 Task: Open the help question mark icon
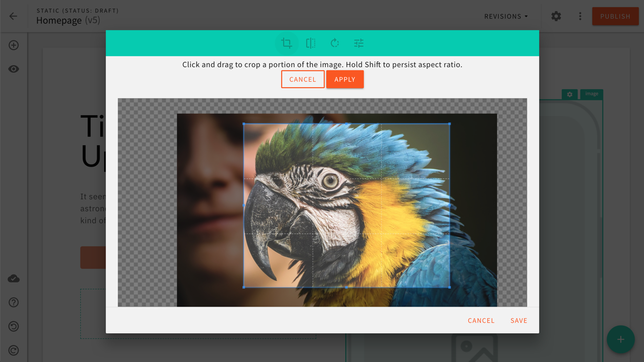14,303
